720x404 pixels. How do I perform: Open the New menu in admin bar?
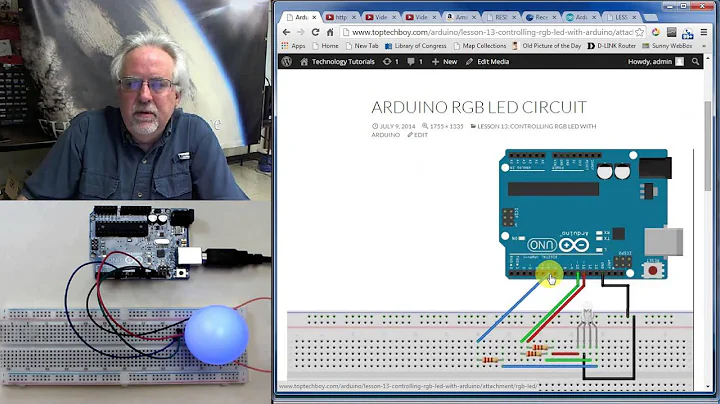444,62
